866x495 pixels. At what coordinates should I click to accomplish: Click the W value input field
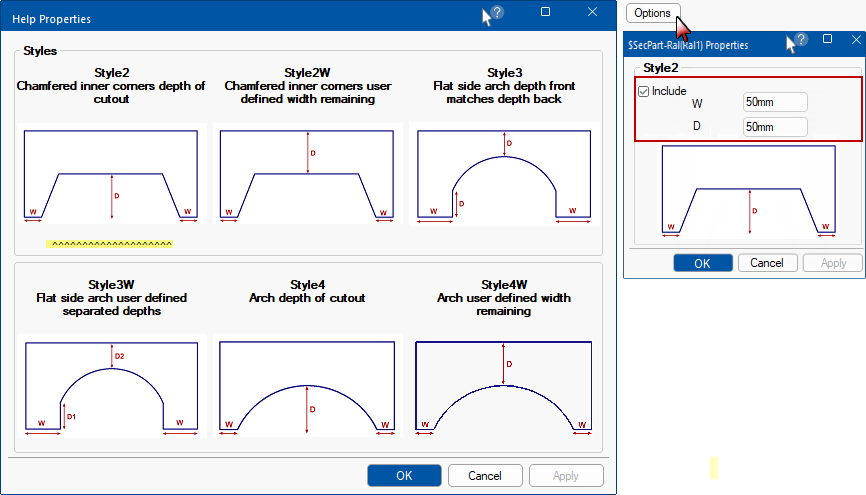point(775,102)
